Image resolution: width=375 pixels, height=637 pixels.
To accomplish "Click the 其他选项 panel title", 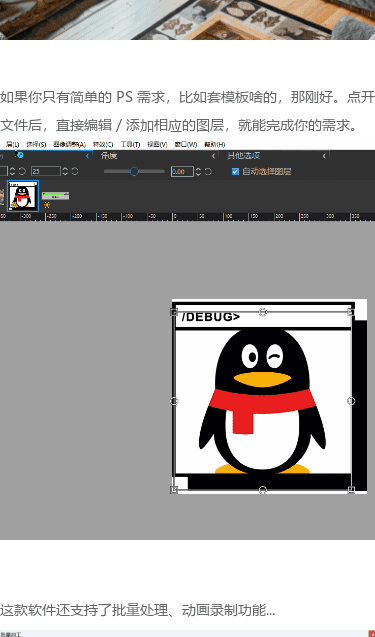I will tap(244, 156).
